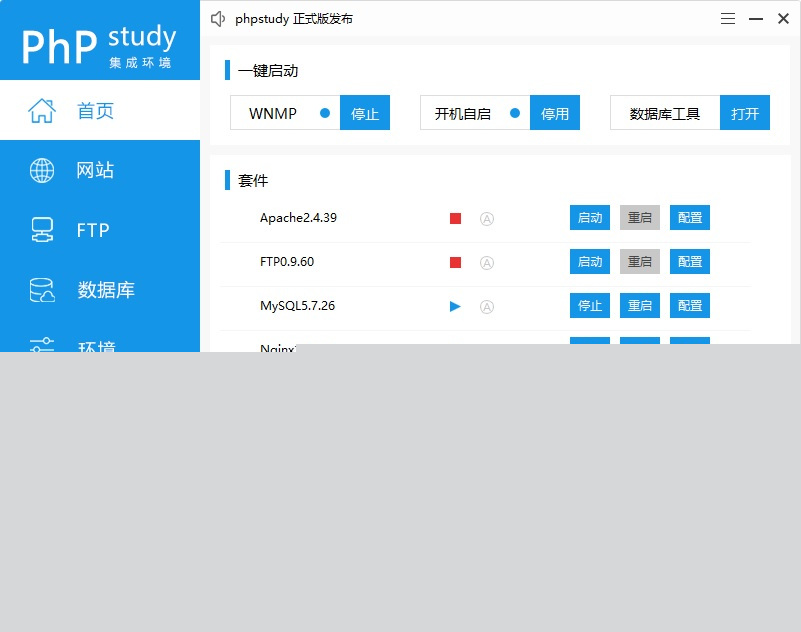Click the globe website icon

[x=42, y=170]
